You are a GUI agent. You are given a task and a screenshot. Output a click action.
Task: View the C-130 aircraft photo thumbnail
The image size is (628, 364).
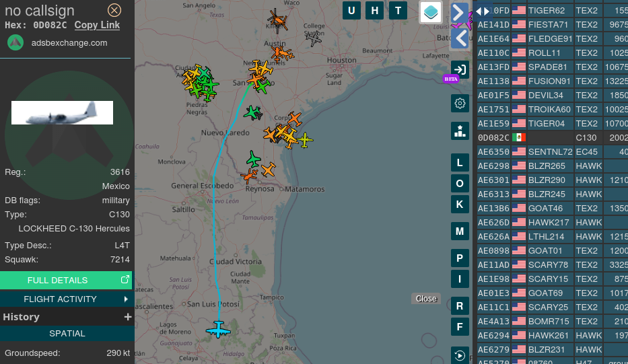(x=62, y=112)
